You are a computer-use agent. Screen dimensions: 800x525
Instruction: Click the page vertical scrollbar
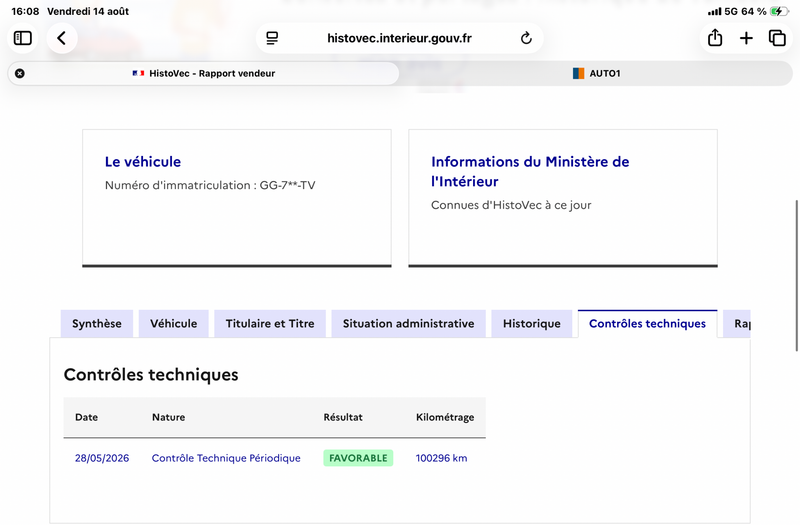tap(797, 276)
